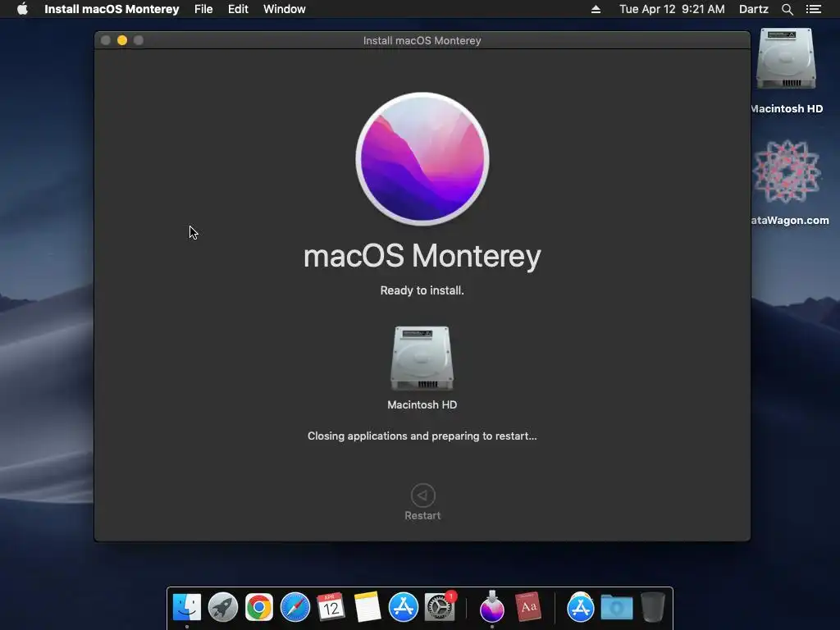
Task: Open the Downloads folder in Dock
Action: [x=617, y=608]
